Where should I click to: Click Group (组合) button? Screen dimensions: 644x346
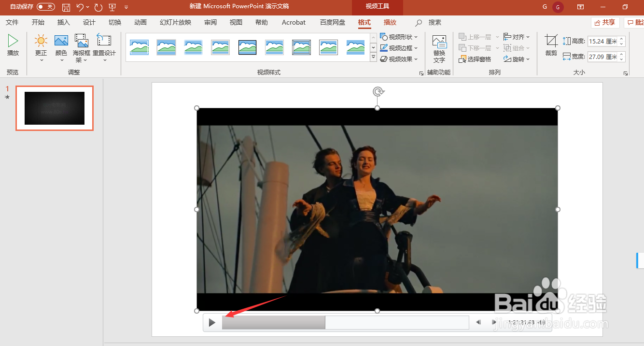tap(517, 48)
